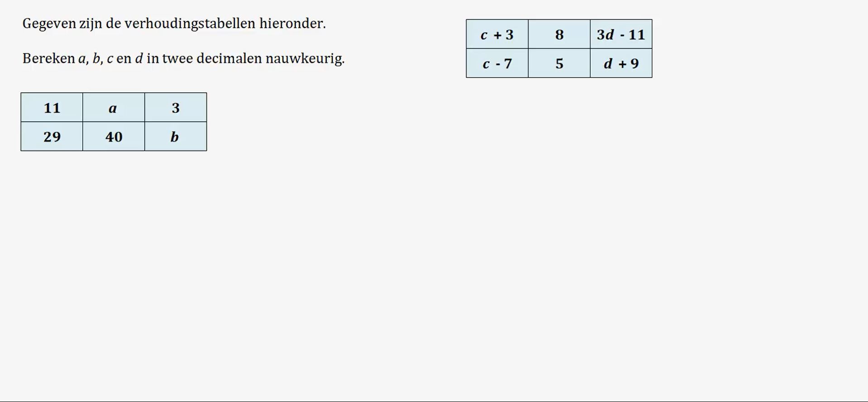
Task: Click the word 'hieronder' in first sentence
Action: (x=293, y=24)
